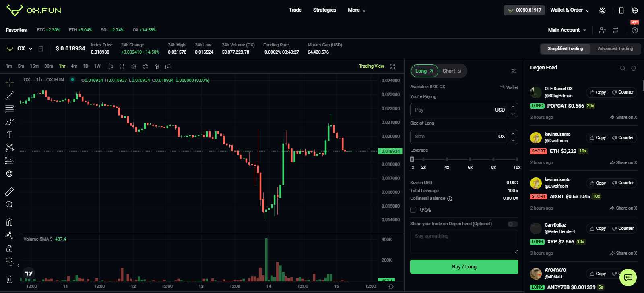Open chart settings gear in toolbar

[x=134, y=66]
